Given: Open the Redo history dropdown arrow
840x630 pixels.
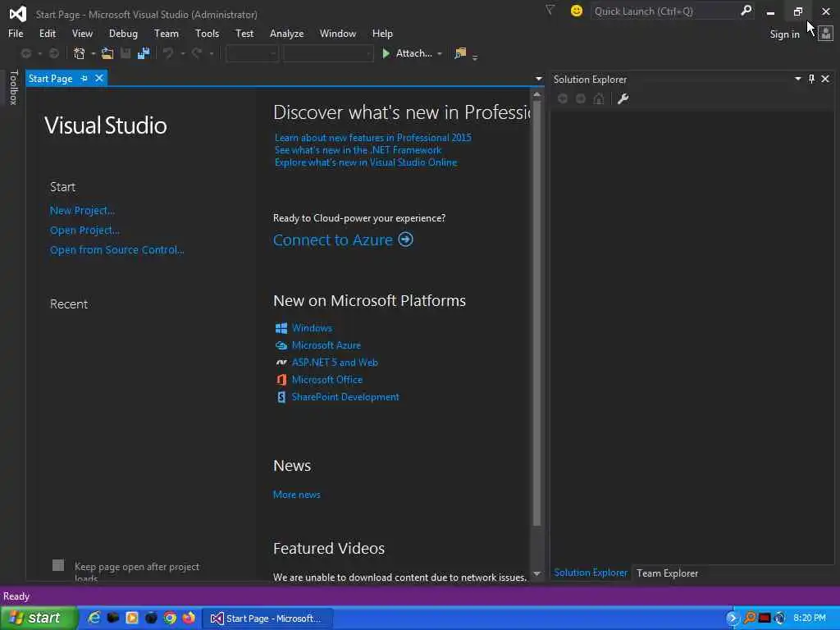Looking at the screenshot, I should (x=212, y=53).
